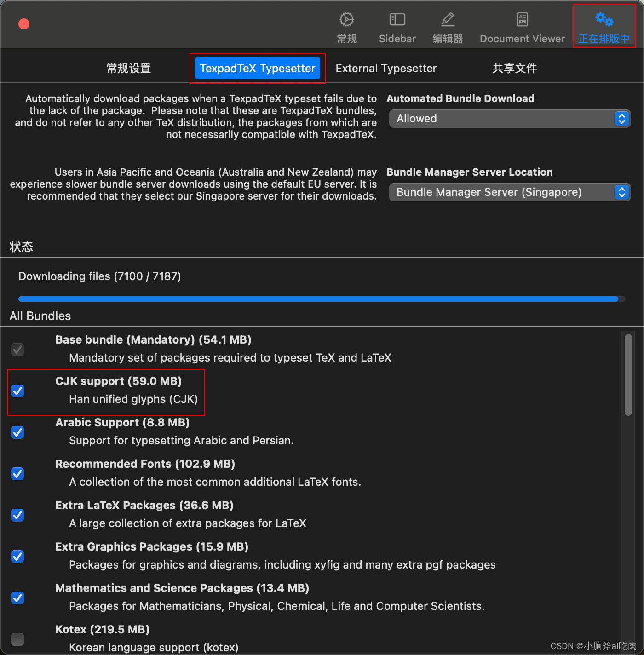Select 'Base bundle (Mandatory) (54.1 MB)' title
Image resolution: width=644 pixels, height=655 pixels.
[153, 340]
